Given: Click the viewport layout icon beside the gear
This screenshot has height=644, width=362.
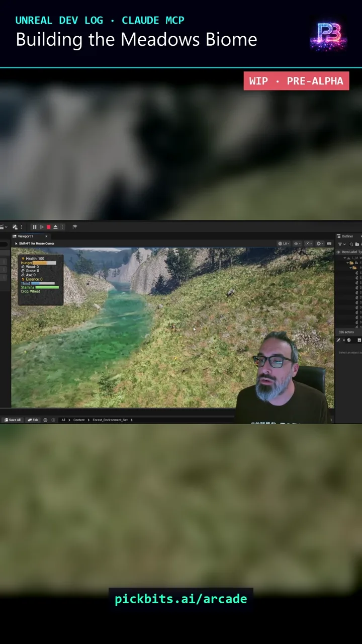Looking at the screenshot, I should tap(329, 244).
